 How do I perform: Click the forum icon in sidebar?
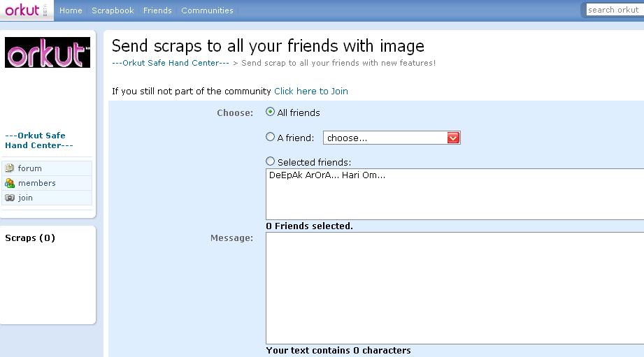[10, 168]
